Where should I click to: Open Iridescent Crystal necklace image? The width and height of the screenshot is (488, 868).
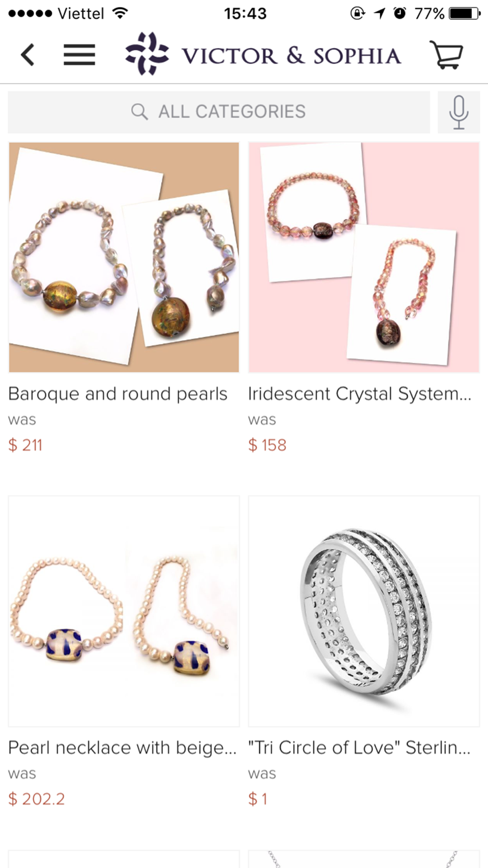[364, 257]
